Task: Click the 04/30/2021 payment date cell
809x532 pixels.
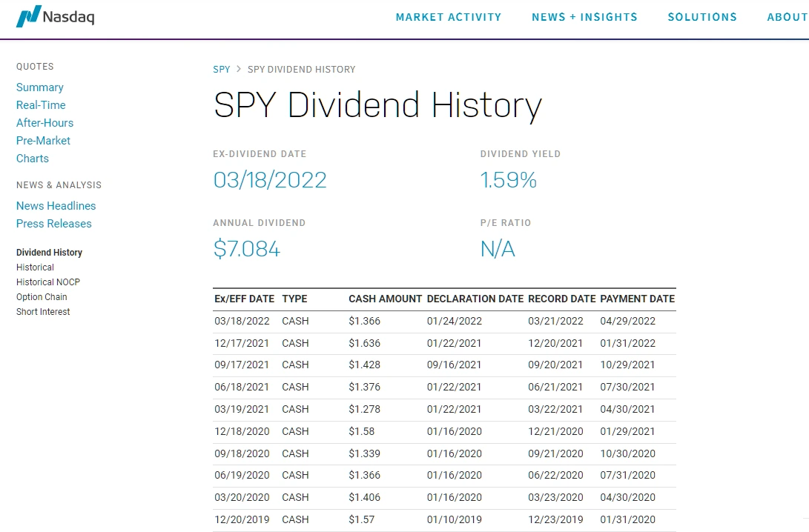Action: click(x=627, y=409)
